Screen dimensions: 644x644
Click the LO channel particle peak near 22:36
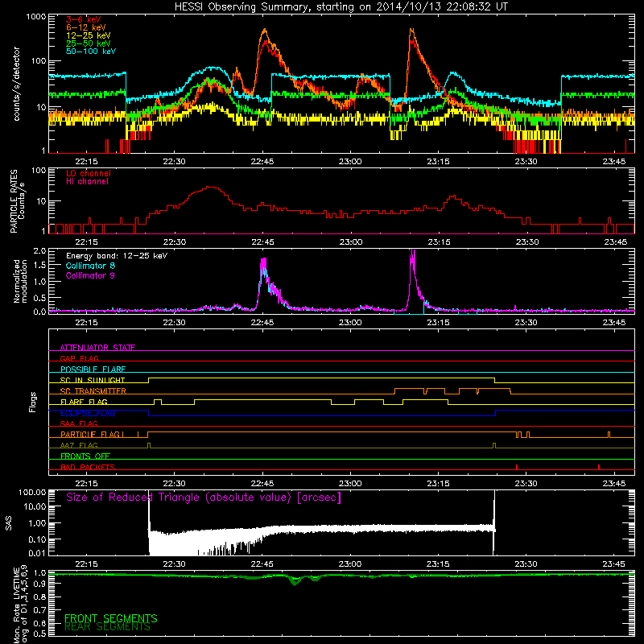211,187
